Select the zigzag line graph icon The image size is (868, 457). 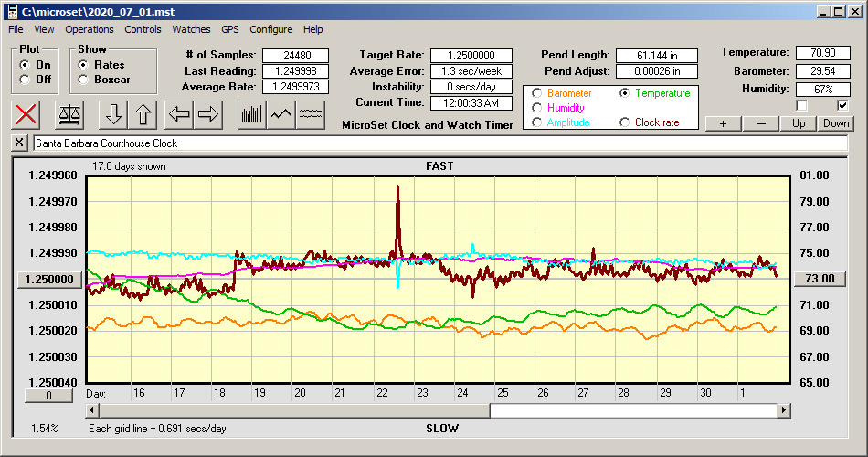tap(281, 114)
